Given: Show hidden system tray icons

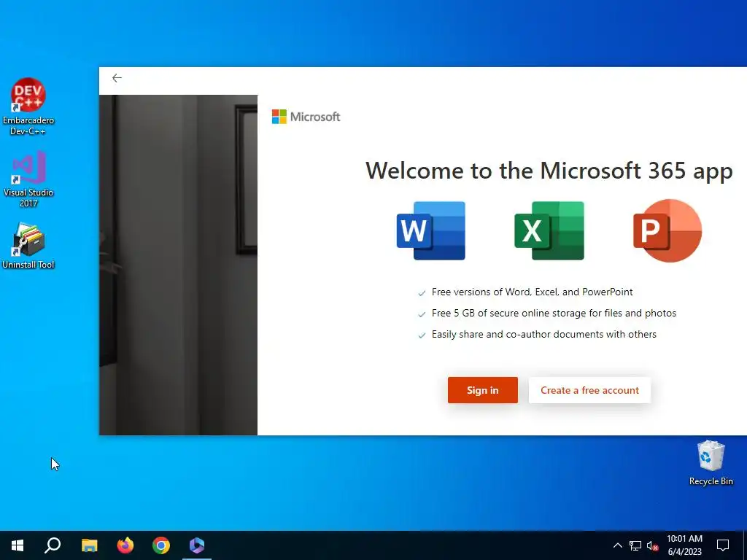Looking at the screenshot, I should point(617,545).
